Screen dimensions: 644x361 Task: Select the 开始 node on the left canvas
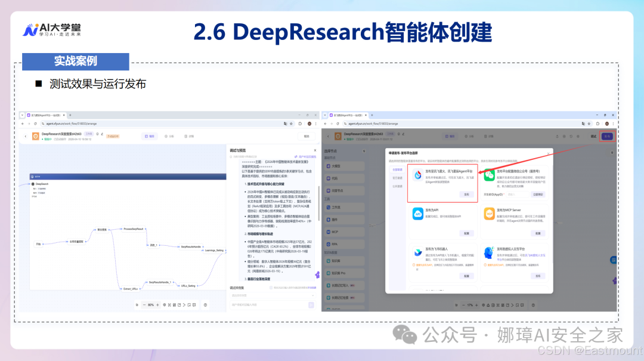click(38, 244)
